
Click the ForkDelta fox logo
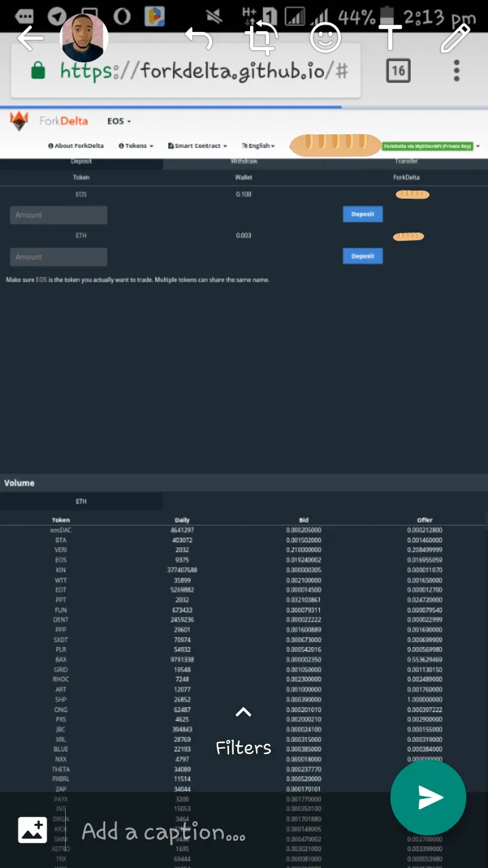click(x=19, y=121)
